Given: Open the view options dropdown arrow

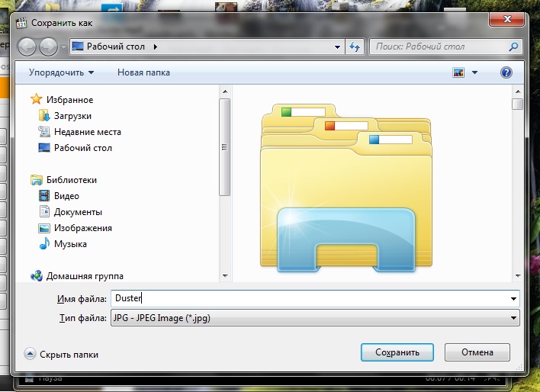Looking at the screenshot, I should [x=474, y=72].
